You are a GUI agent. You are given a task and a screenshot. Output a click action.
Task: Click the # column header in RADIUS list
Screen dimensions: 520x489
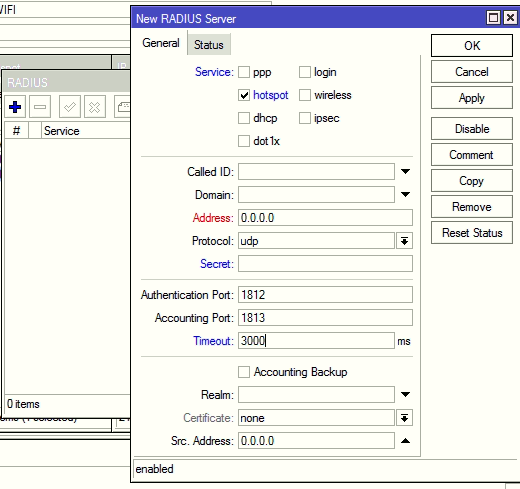click(x=16, y=131)
